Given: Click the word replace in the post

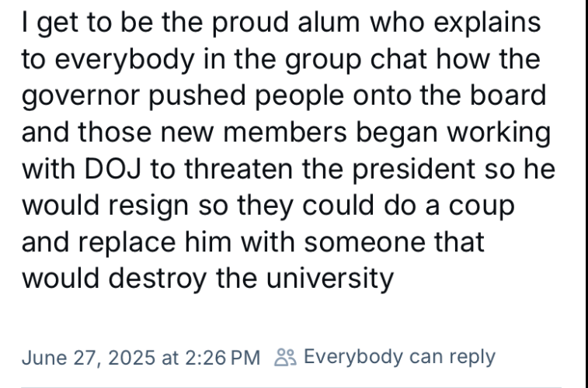Looking at the screenshot, I should coord(127,243).
